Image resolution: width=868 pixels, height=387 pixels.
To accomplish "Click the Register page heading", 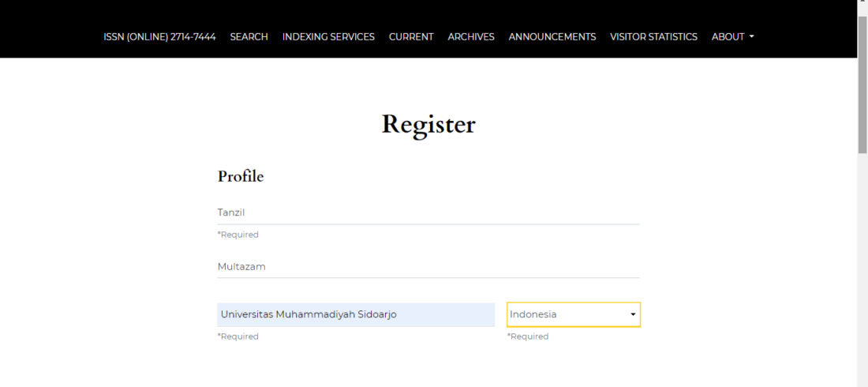I will point(428,125).
